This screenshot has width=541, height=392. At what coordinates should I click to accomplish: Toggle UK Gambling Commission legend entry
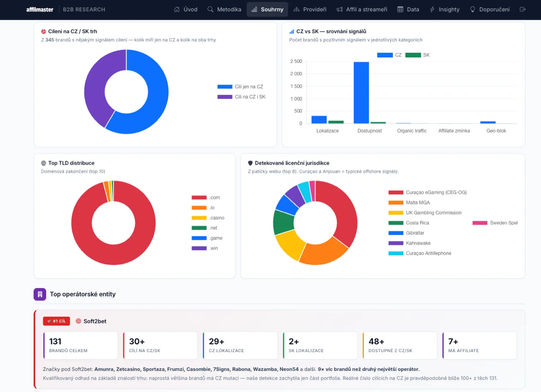coord(425,213)
